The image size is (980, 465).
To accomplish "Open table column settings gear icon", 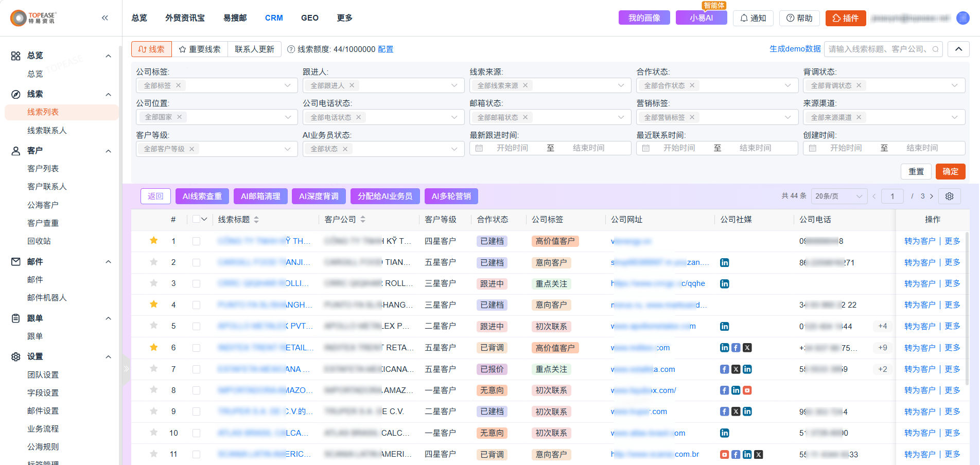I will (x=950, y=196).
